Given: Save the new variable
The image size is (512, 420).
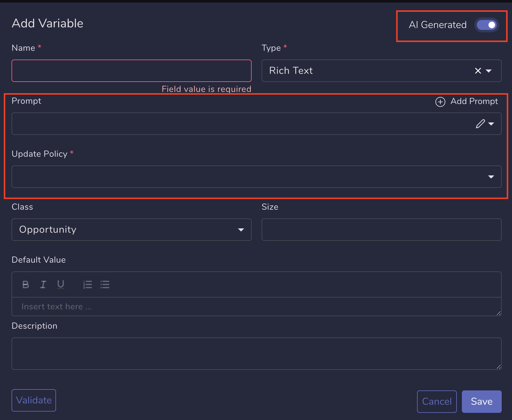Looking at the screenshot, I should (x=481, y=401).
